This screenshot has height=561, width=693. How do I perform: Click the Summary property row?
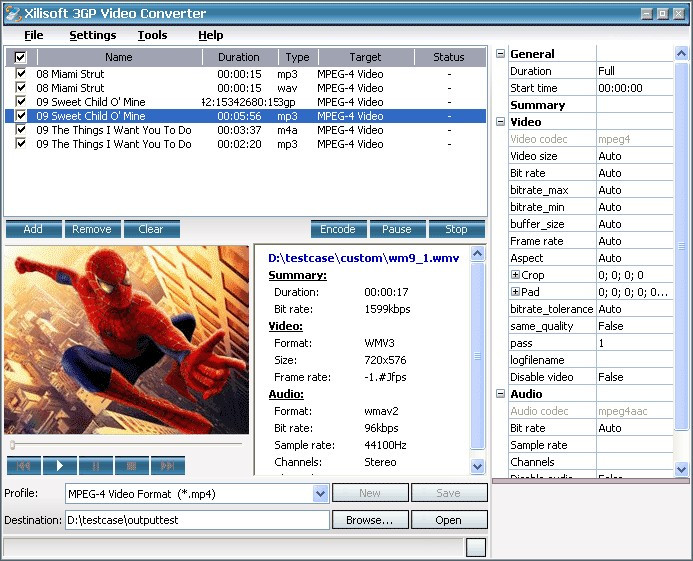click(x=591, y=105)
